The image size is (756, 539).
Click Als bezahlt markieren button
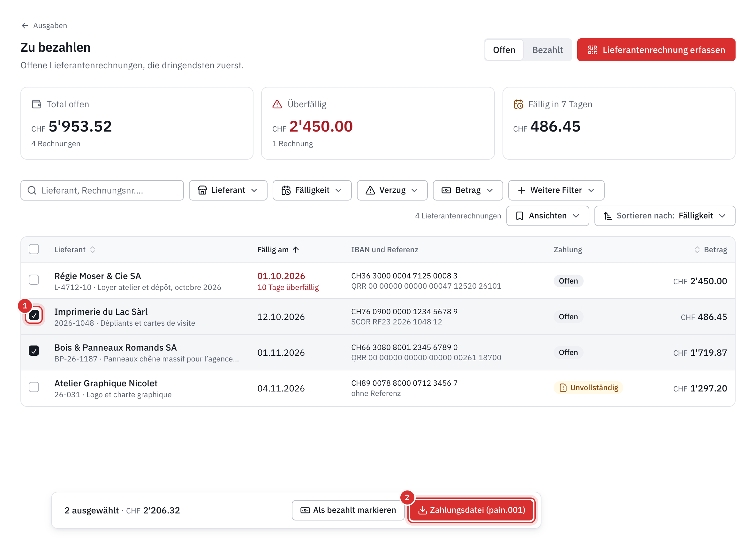(348, 510)
